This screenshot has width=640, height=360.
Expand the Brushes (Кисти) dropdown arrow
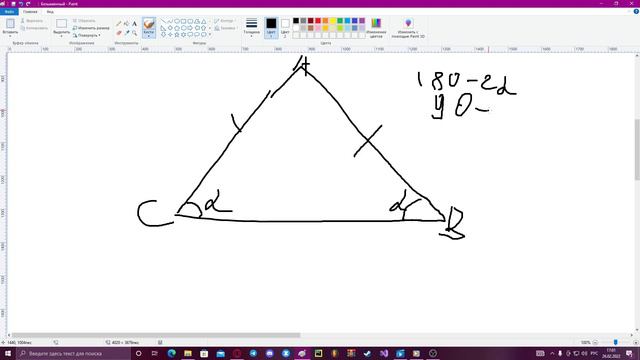(149, 36)
